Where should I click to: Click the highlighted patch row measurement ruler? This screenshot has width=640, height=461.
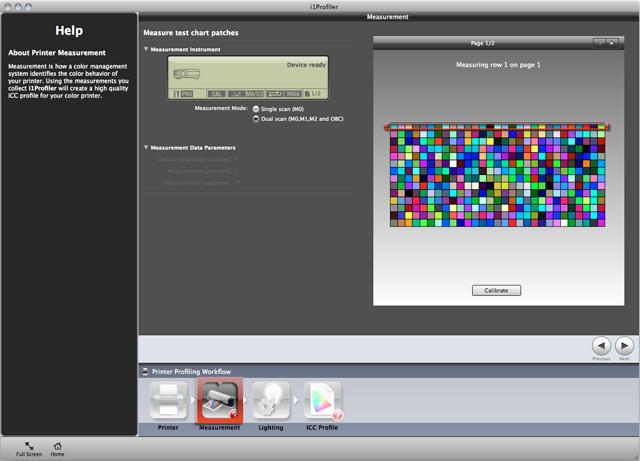point(497,127)
